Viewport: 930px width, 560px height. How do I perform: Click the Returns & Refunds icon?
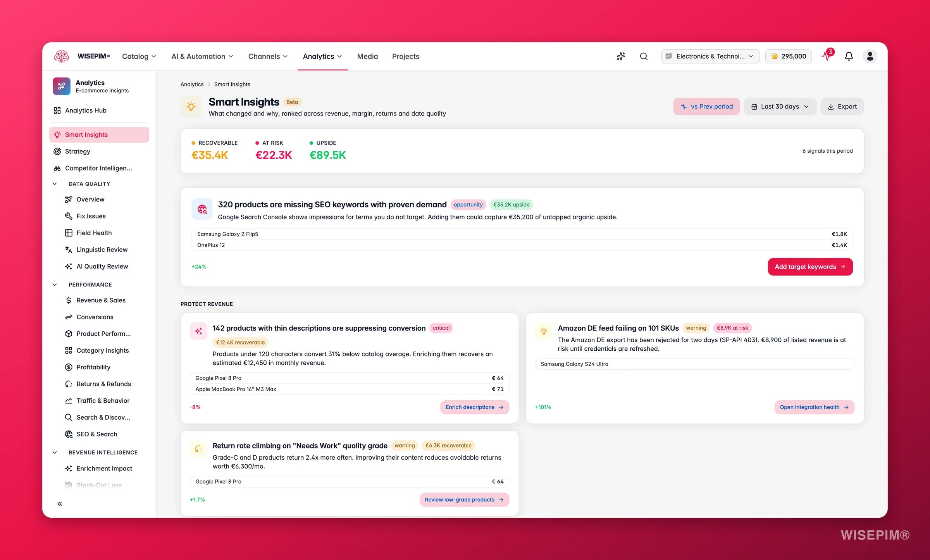[x=69, y=384]
